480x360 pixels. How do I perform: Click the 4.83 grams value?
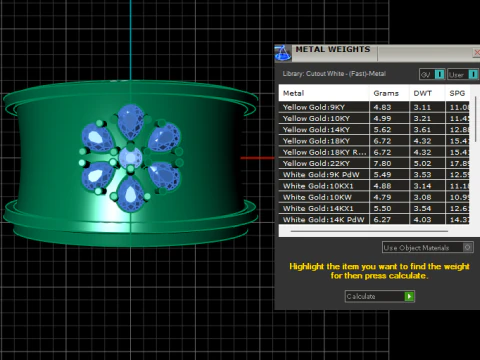tap(382, 107)
